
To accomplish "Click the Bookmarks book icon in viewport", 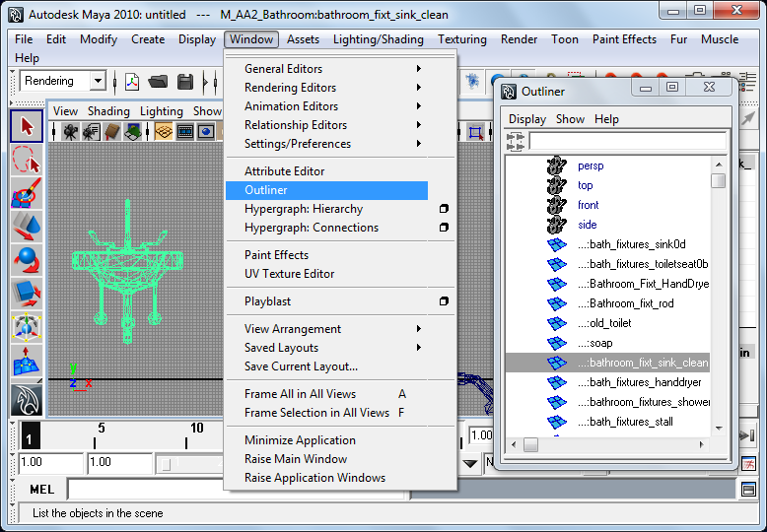I will (112, 132).
